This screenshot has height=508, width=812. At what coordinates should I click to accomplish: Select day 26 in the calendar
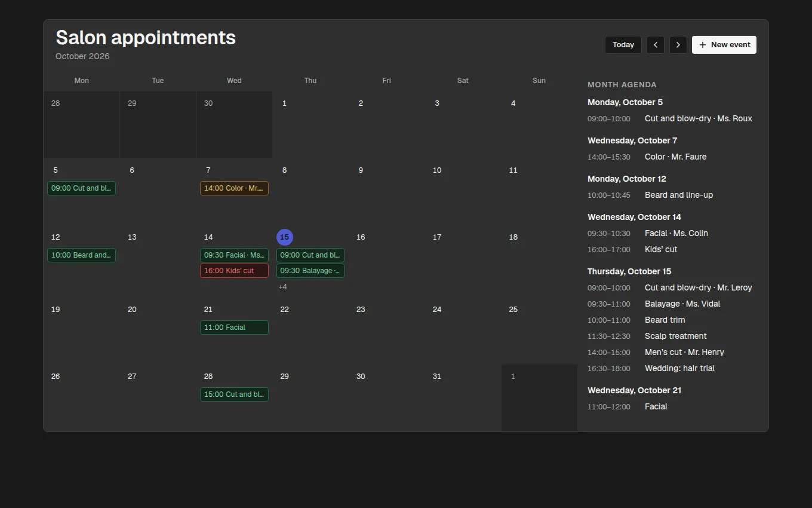56,377
